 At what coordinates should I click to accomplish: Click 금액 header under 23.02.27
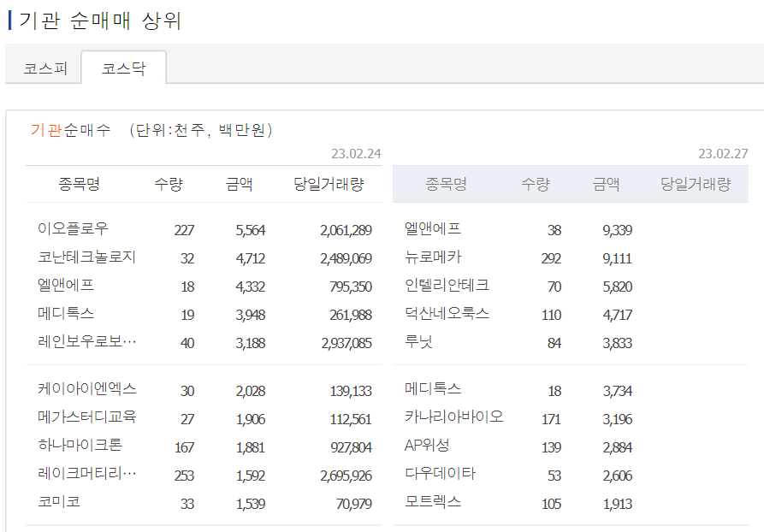[606, 184]
